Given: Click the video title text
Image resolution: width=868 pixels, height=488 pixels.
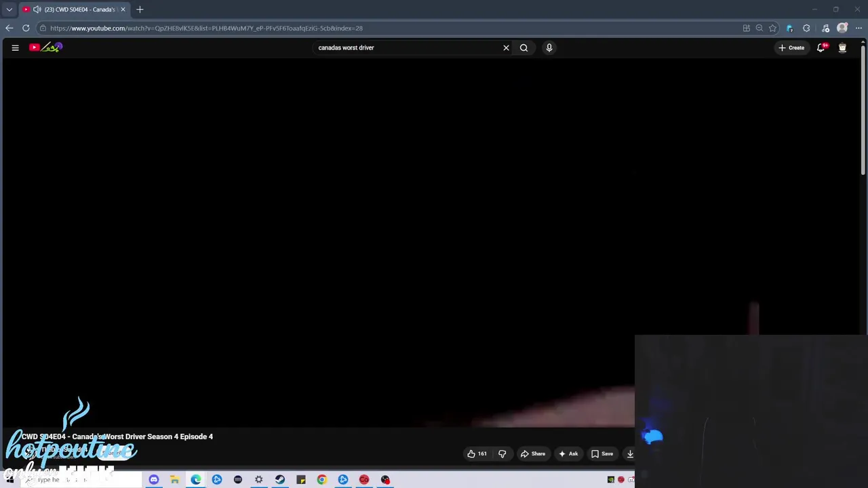Looking at the screenshot, I should pyautogui.click(x=117, y=436).
